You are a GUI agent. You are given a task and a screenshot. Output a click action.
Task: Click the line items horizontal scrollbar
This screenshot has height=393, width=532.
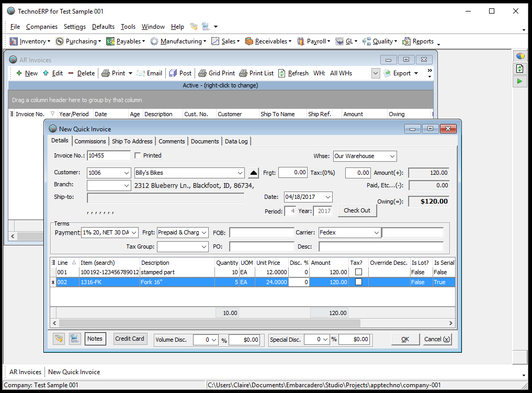(209, 323)
